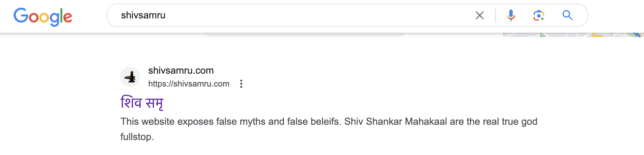Open the three-dot result options menu
The width and height of the screenshot is (644, 155).
[x=241, y=84]
